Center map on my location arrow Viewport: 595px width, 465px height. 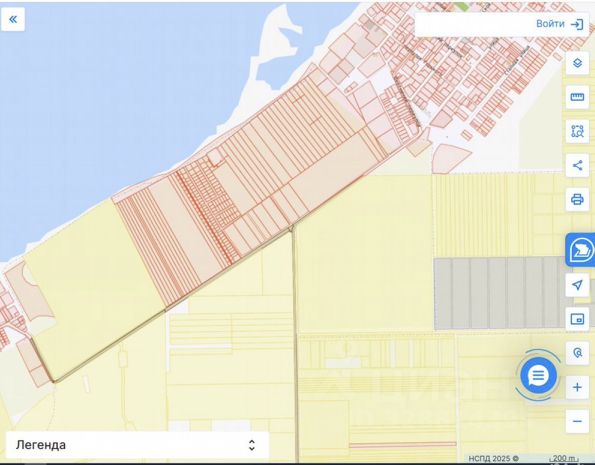tap(577, 285)
